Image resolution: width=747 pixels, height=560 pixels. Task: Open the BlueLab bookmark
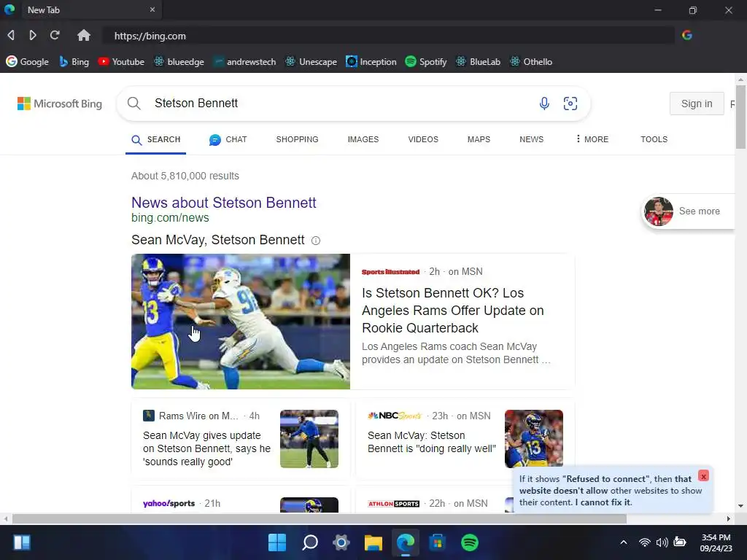[x=478, y=61]
